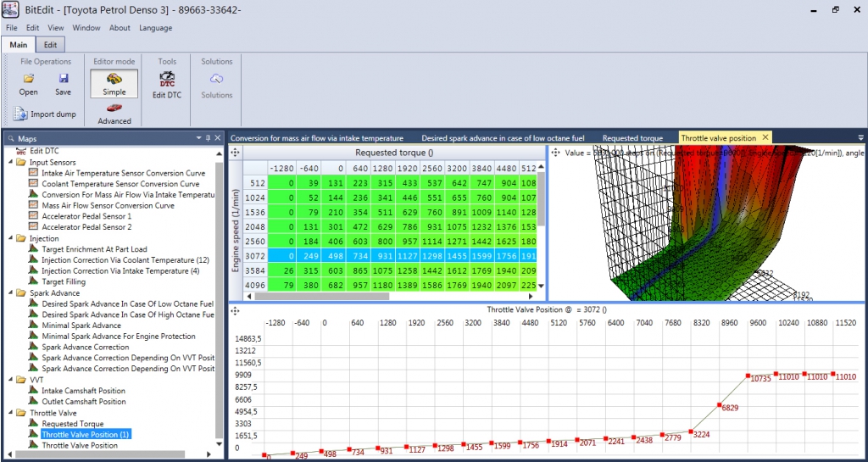Close the Throttle valve position tab
This screenshot has height=462, width=868.
(765, 137)
